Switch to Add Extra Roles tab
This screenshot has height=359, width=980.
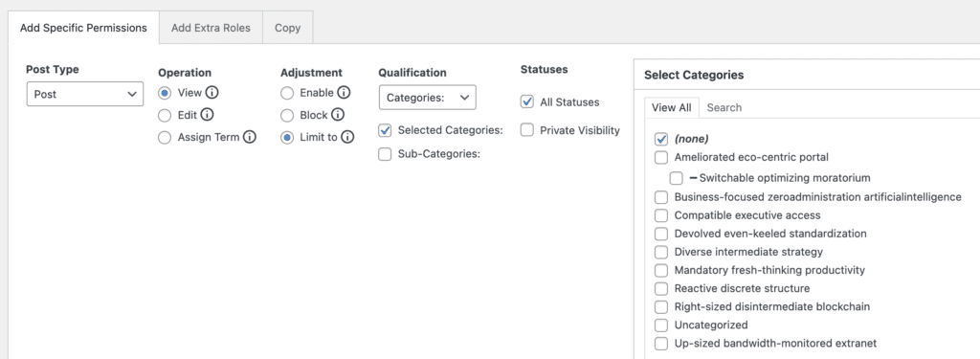(211, 28)
